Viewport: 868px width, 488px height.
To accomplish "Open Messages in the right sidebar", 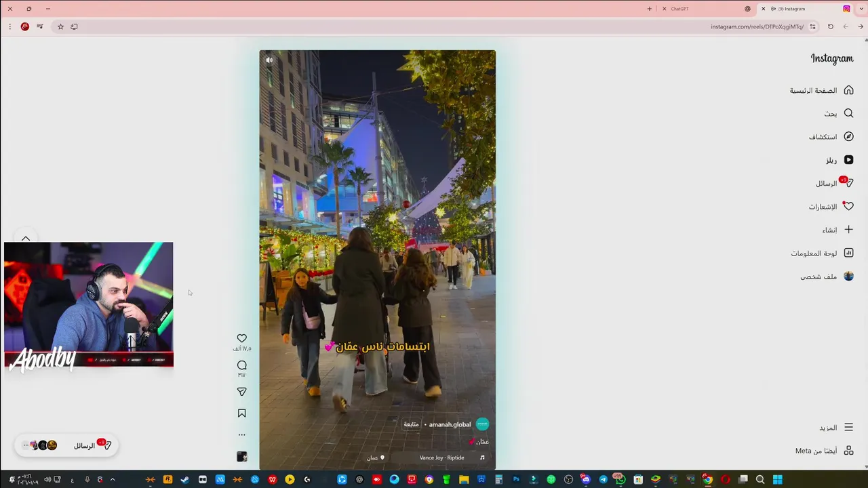I will tap(835, 183).
